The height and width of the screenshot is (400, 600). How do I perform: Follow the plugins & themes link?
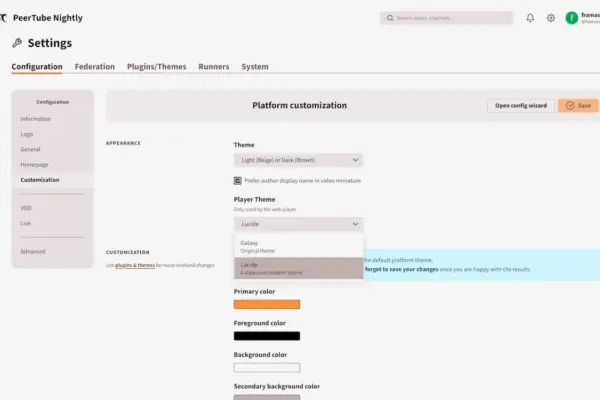[135, 265]
